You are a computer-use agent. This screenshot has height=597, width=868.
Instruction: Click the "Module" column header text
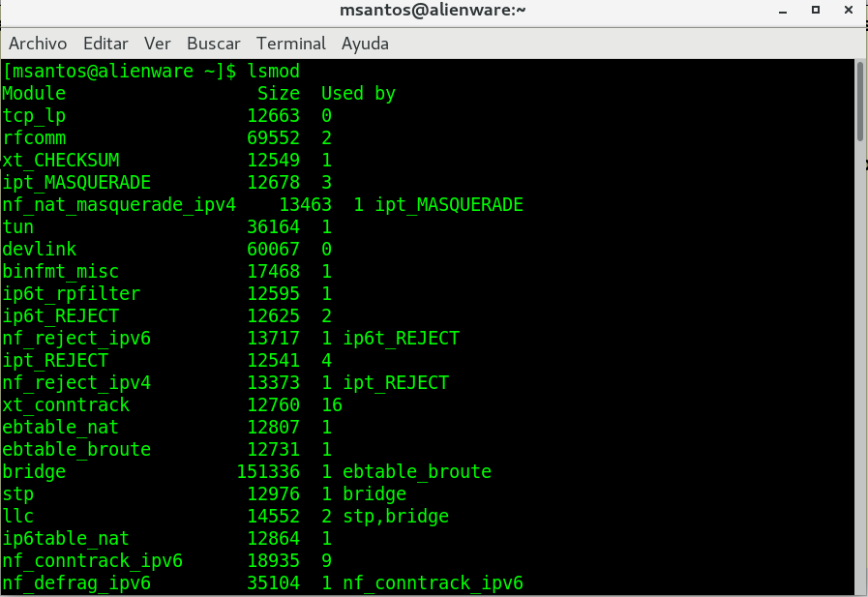[x=34, y=94]
